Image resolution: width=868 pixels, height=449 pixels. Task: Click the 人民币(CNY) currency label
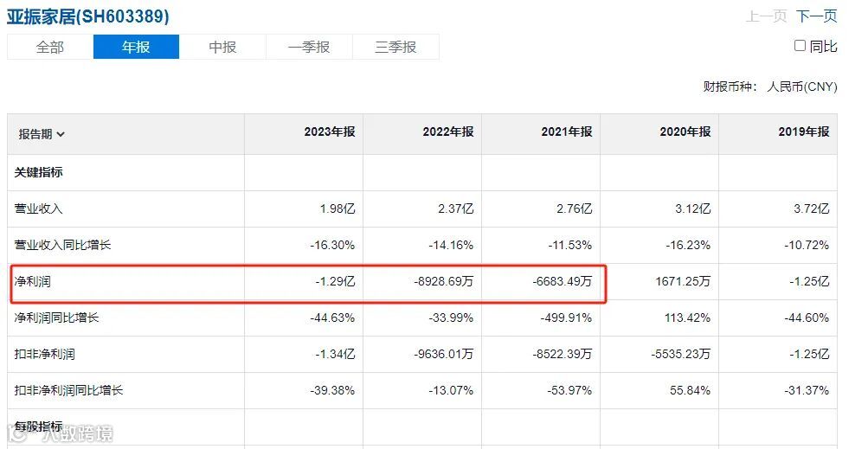(801, 87)
